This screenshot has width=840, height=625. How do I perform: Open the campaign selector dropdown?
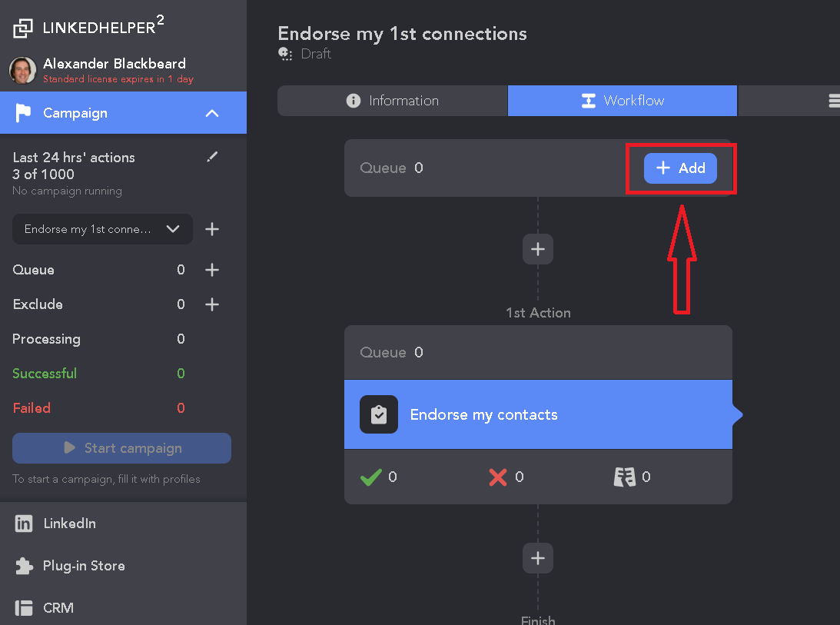coord(102,229)
